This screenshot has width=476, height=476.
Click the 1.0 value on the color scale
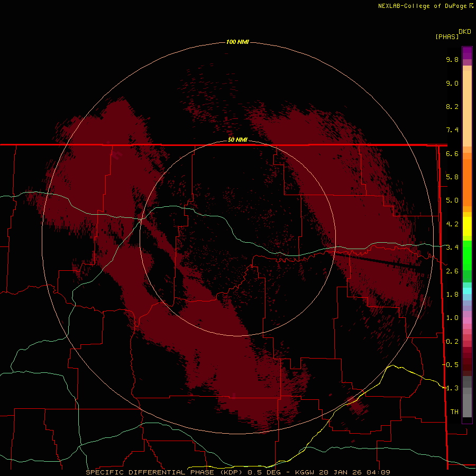click(452, 318)
